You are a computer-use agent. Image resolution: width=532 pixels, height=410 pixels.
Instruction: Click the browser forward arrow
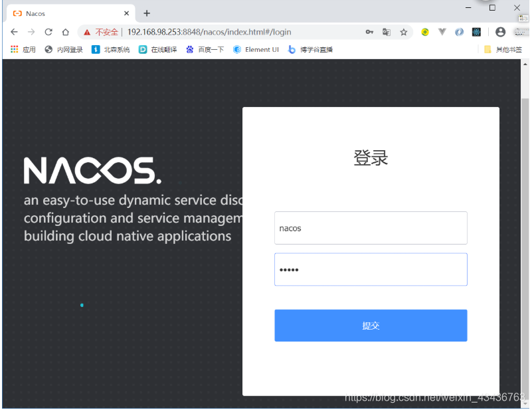point(31,32)
